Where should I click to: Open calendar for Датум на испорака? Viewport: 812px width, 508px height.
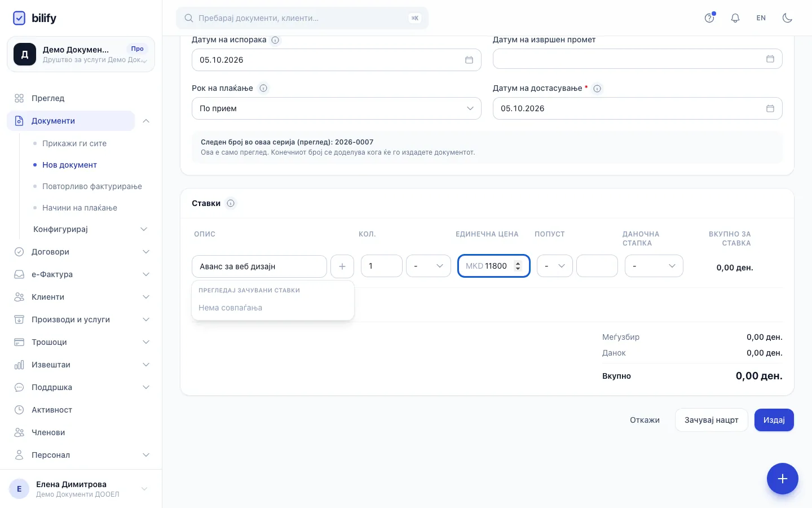469,60
